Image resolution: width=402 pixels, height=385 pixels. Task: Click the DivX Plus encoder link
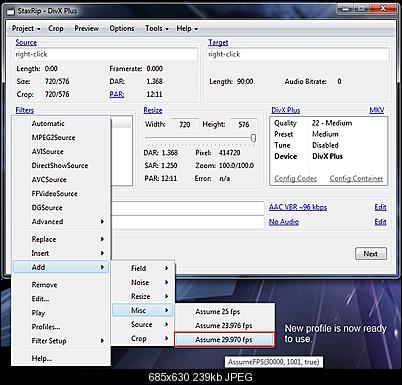(x=286, y=110)
